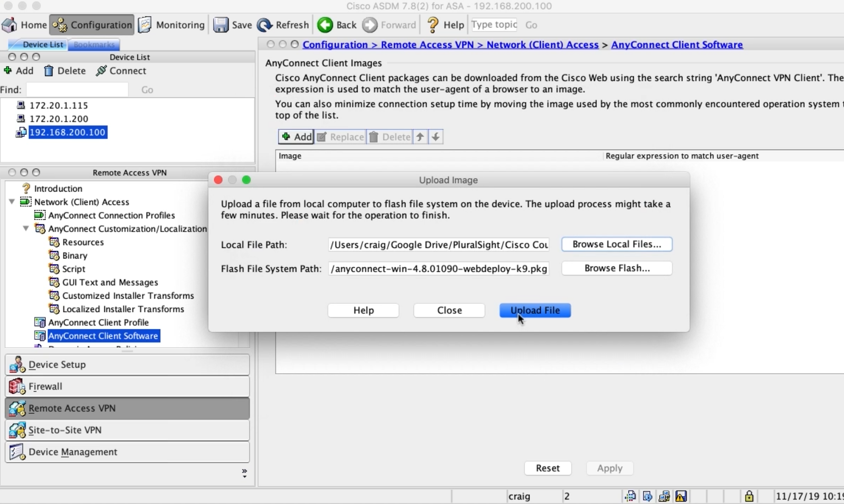The width and height of the screenshot is (844, 504).
Task: Click the Refresh icon in the toolbar
Action: (x=265, y=25)
